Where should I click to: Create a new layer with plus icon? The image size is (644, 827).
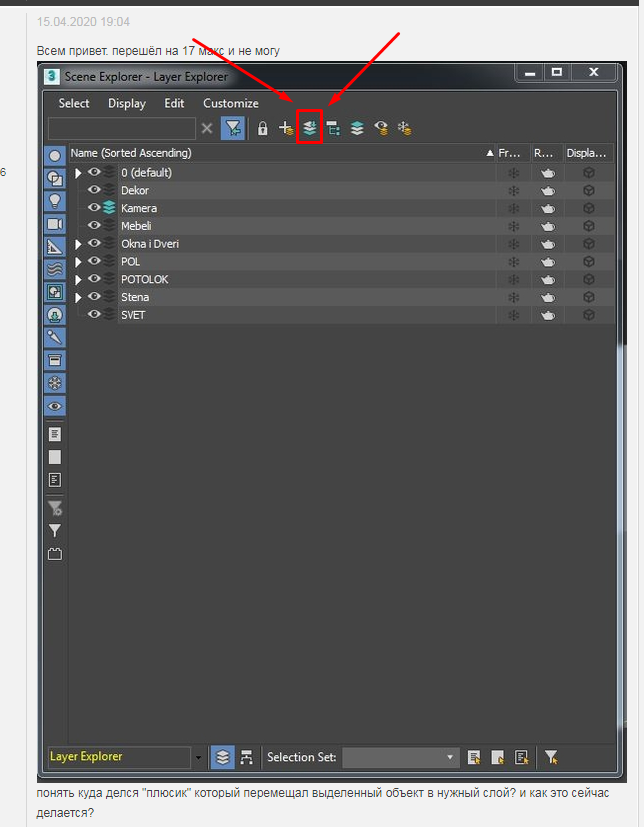click(x=286, y=128)
